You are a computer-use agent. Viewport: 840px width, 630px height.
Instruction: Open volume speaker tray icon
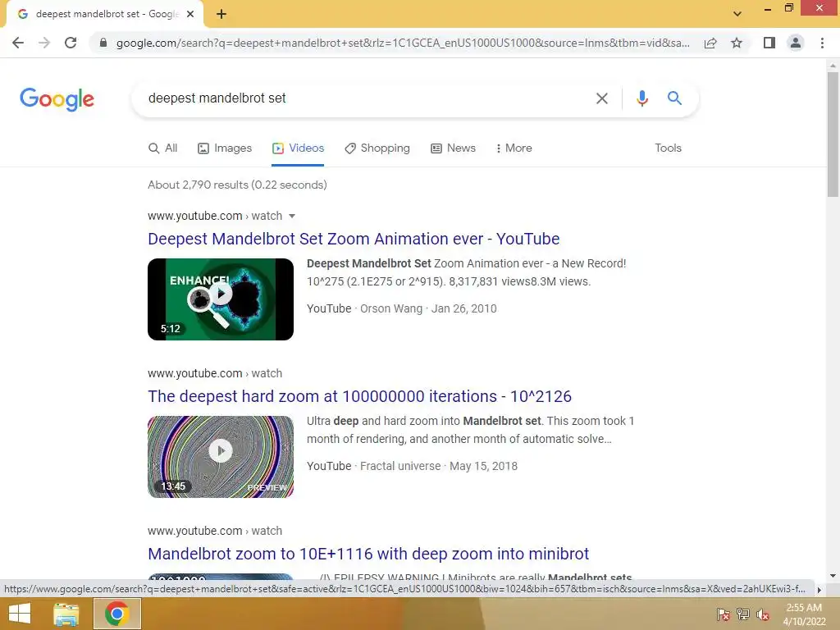pyautogui.click(x=763, y=614)
